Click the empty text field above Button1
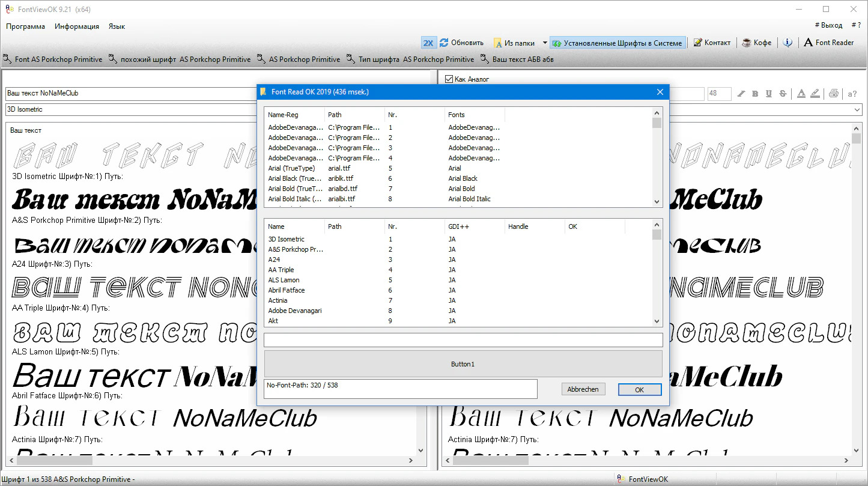 click(463, 340)
